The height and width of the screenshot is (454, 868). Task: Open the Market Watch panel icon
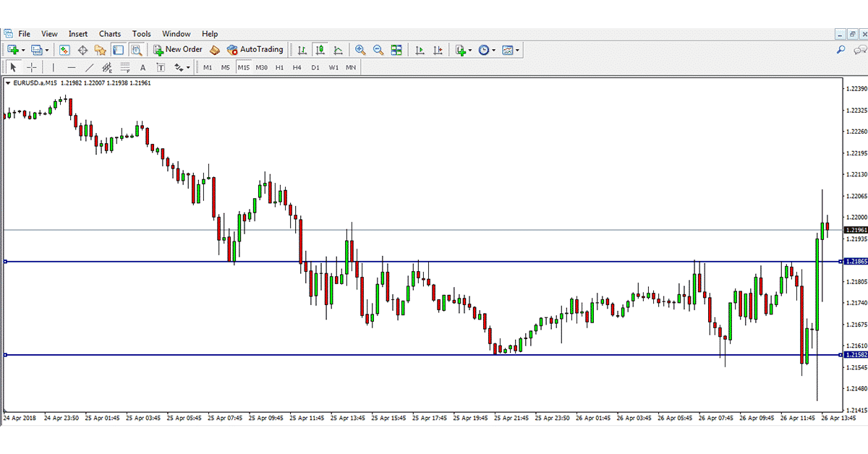point(65,49)
